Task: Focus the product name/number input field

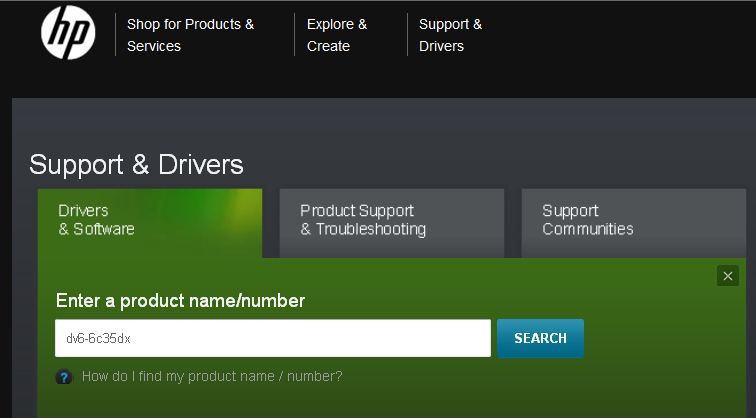Action: pos(273,338)
